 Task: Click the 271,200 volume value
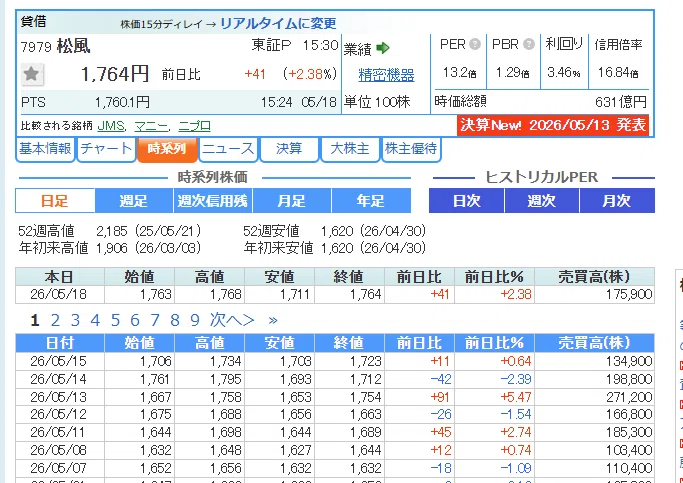[629, 397]
